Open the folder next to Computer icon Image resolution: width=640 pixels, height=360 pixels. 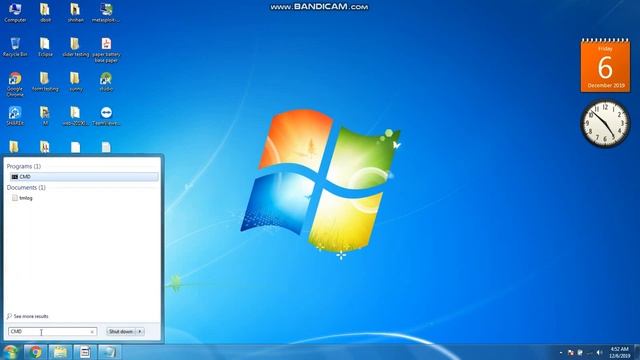pos(45,12)
